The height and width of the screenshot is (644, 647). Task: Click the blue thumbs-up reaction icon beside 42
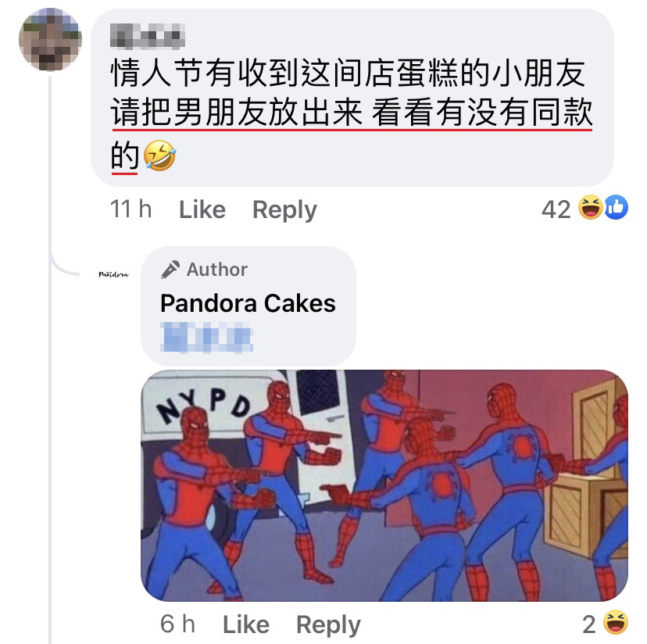617,207
